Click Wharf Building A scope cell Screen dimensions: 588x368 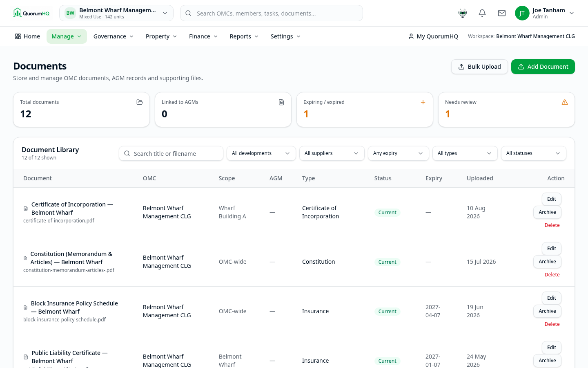pos(232,212)
